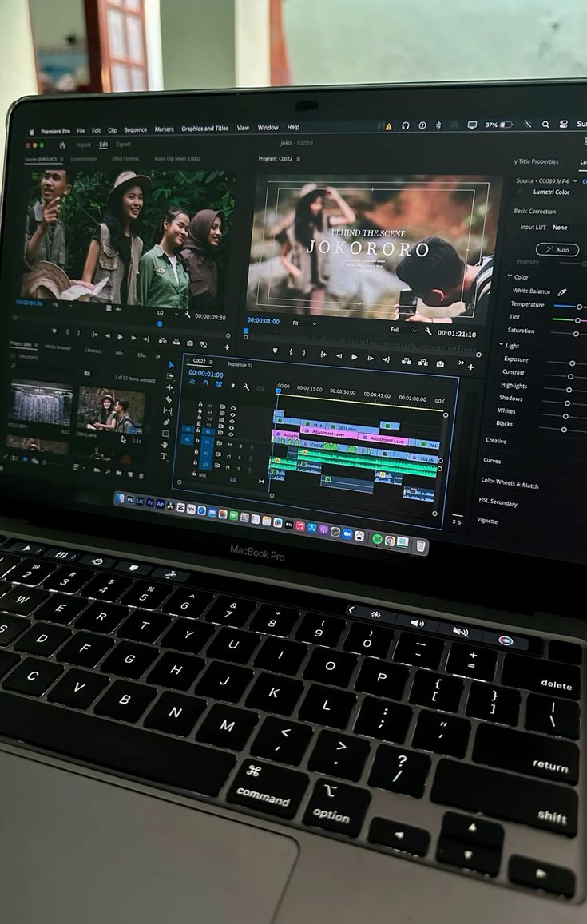Switch to the Export tab
The image size is (587, 924).
tap(123, 145)
